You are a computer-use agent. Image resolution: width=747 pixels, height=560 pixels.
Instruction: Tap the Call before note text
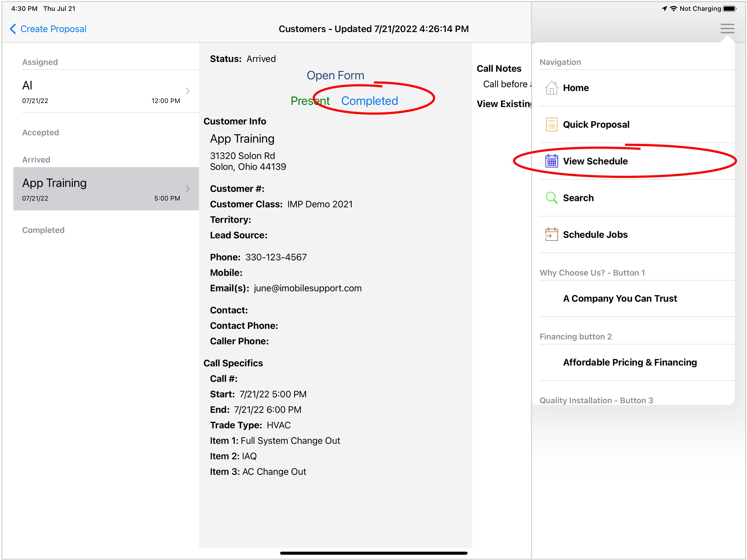pyautogui.click(x=507, y=84)
